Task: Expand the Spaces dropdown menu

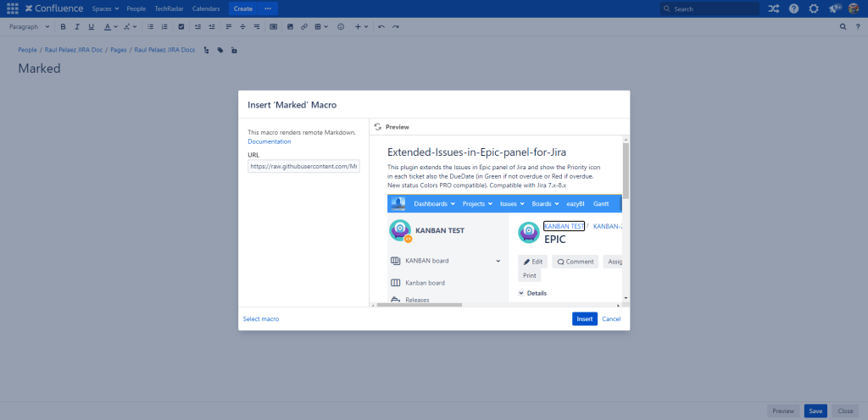Action: [x=106, y=8]
